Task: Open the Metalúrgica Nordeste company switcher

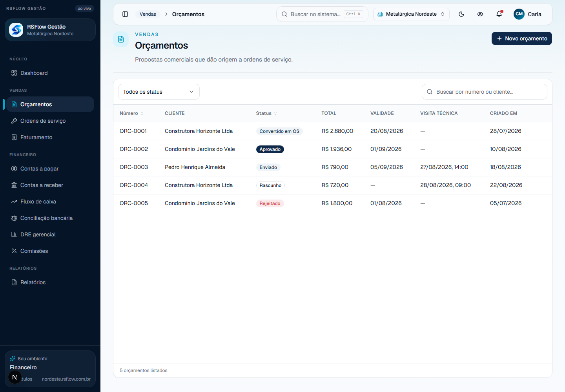Action: coord(411,14)
